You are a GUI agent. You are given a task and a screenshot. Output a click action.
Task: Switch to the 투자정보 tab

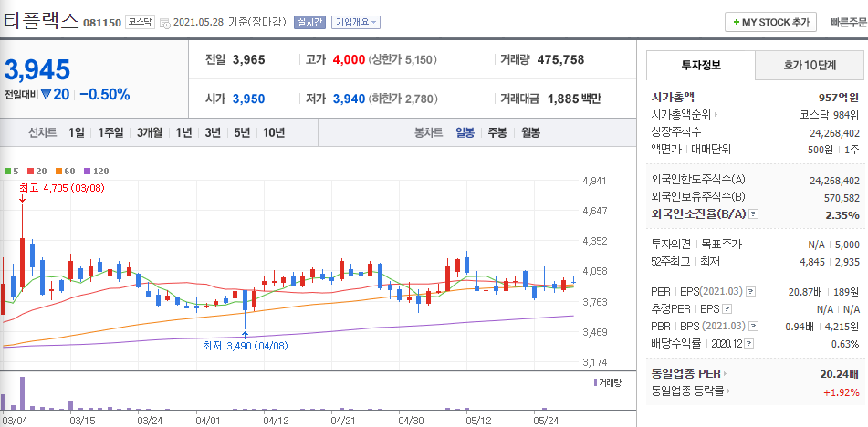pos(701,65)
